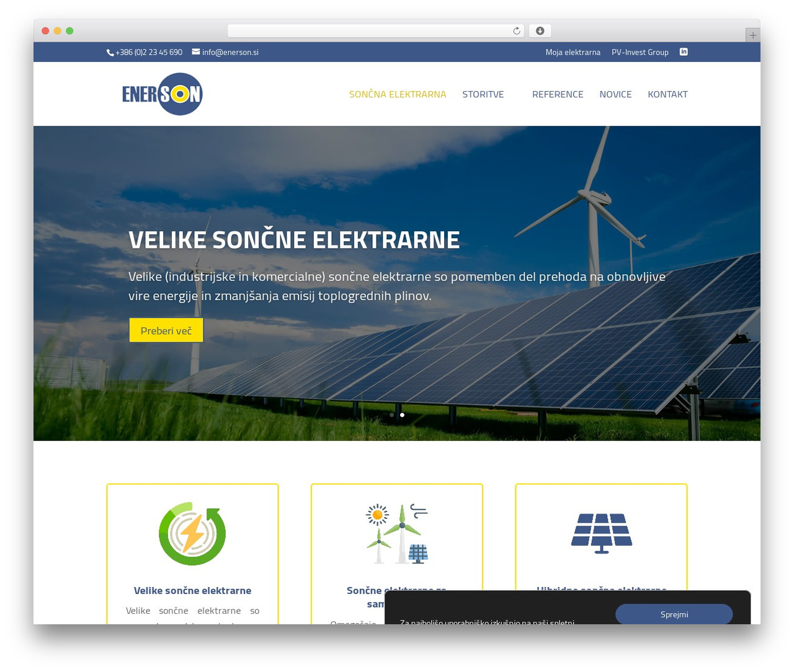Click the Preberi več button
The height and width of the screenshot is (672, 794).
pos(166,330)
